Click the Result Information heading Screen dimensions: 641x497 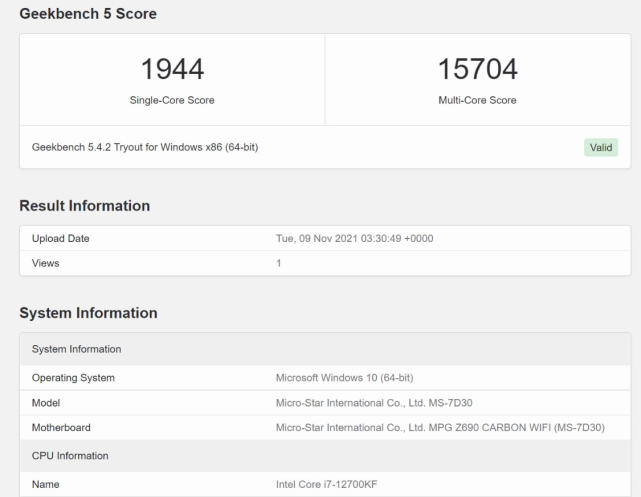pos(85,206)
